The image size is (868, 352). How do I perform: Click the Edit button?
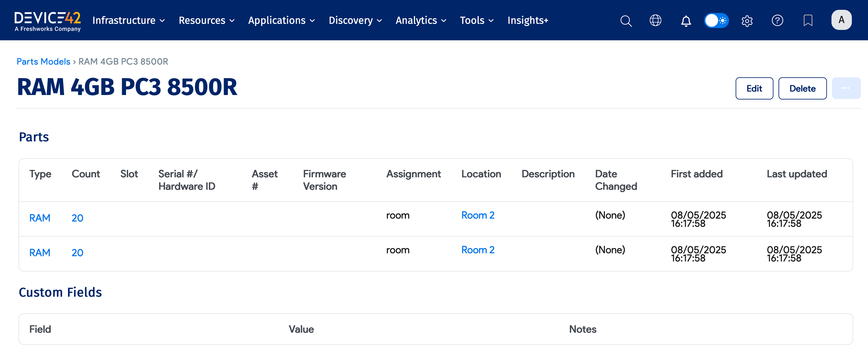[754, 88]
